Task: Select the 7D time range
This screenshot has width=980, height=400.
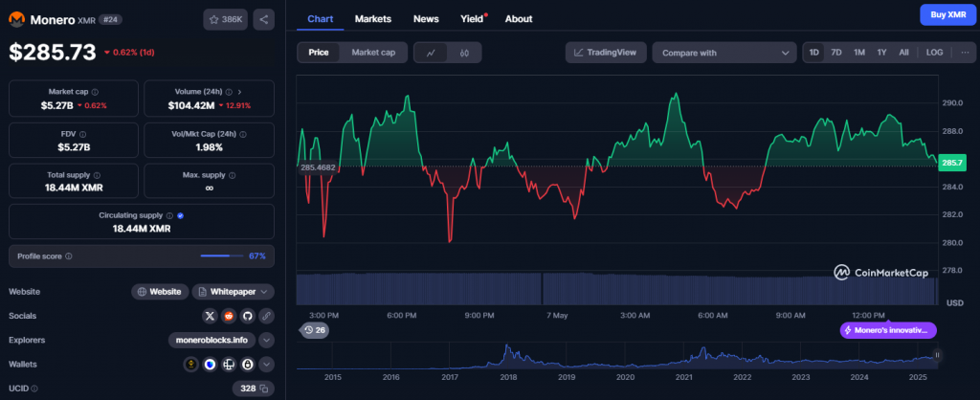Action: pyautogui.click(x=836, y=53)
